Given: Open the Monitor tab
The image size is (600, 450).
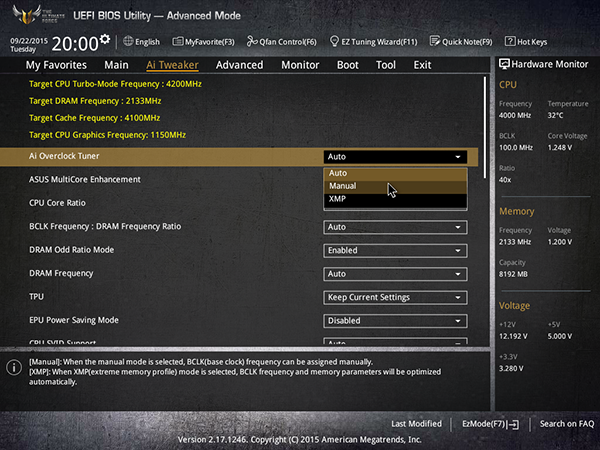Looking at the screenshot, I should 300,65.
